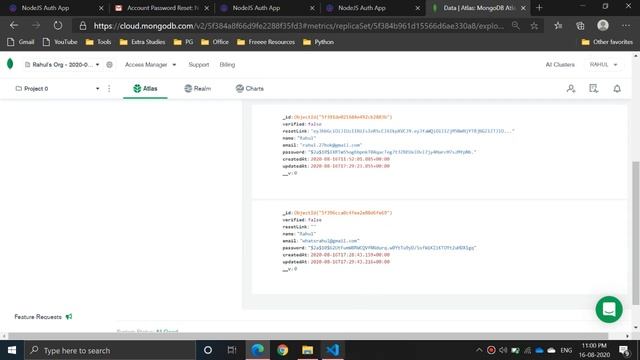Open Visual Studio Code from taskbar
This screenshot has width=640, height=360.
click(x=333, y=350)
